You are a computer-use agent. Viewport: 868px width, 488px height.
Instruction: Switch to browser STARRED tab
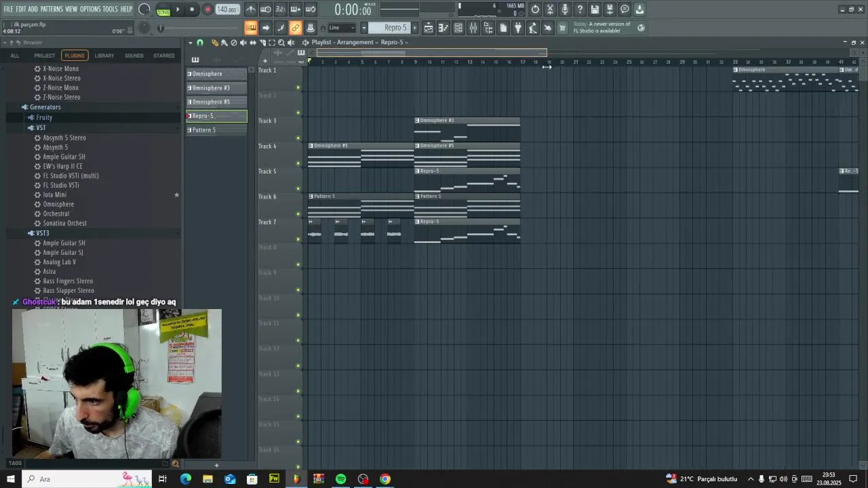164,56
